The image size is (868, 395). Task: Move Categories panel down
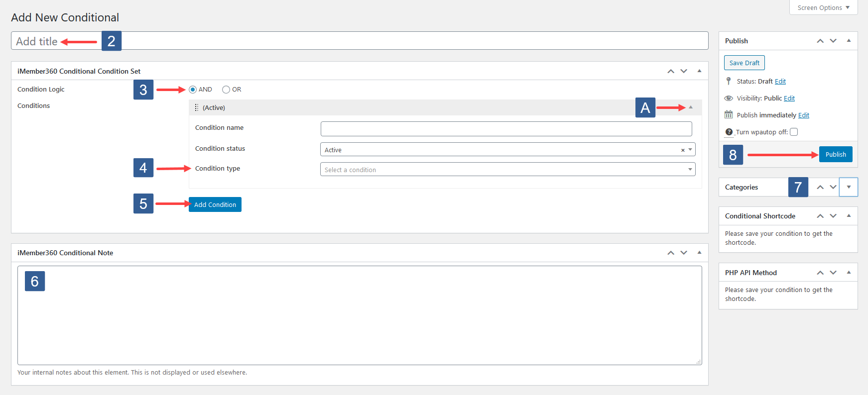[x=833, y=187]
